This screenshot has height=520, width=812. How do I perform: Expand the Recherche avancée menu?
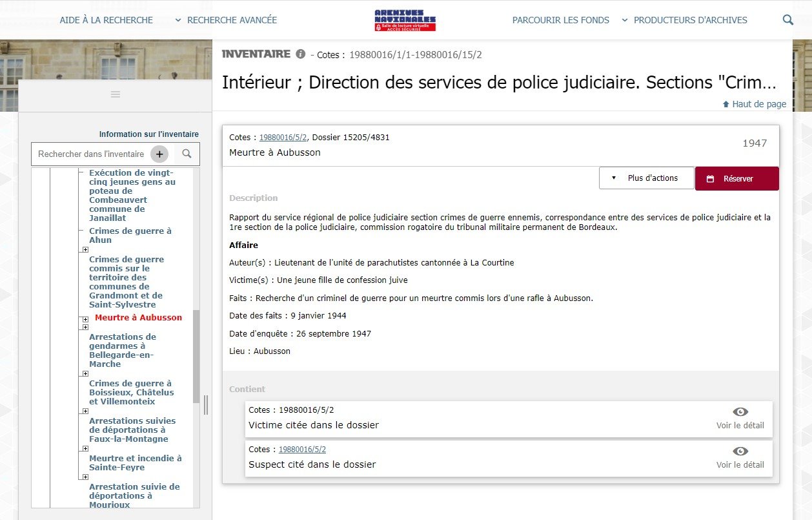[226, 20]
